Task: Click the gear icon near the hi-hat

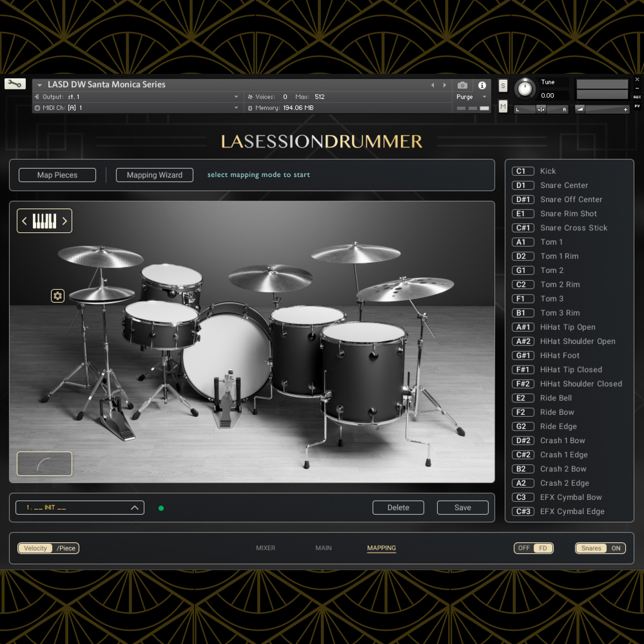Action: pyautogui.click(x=57, y=296)
